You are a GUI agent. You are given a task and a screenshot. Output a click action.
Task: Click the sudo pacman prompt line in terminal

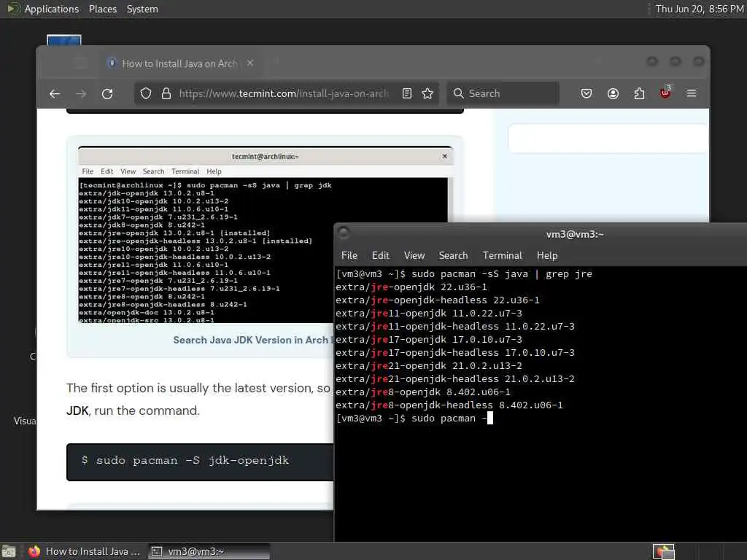pyautogui.click(x=414, y=419)
